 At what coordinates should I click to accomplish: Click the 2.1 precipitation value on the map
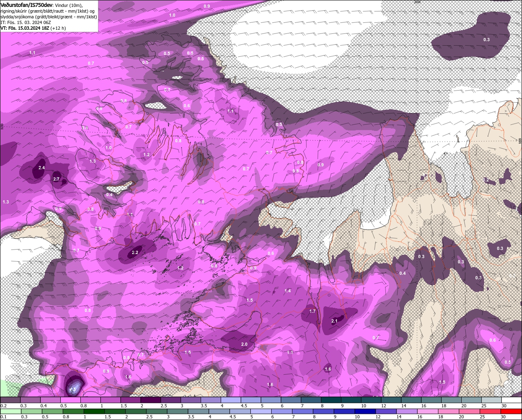[334, 321]
